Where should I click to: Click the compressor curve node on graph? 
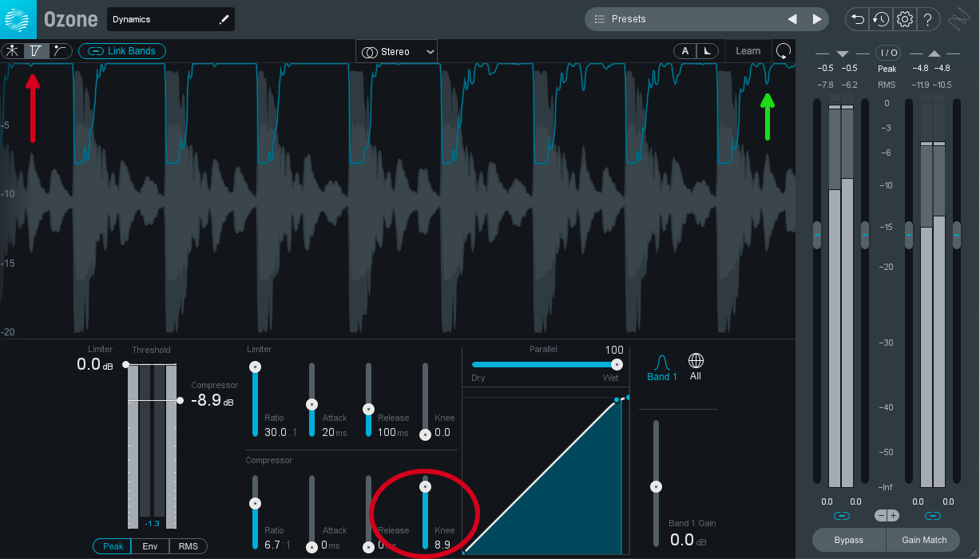617,400
